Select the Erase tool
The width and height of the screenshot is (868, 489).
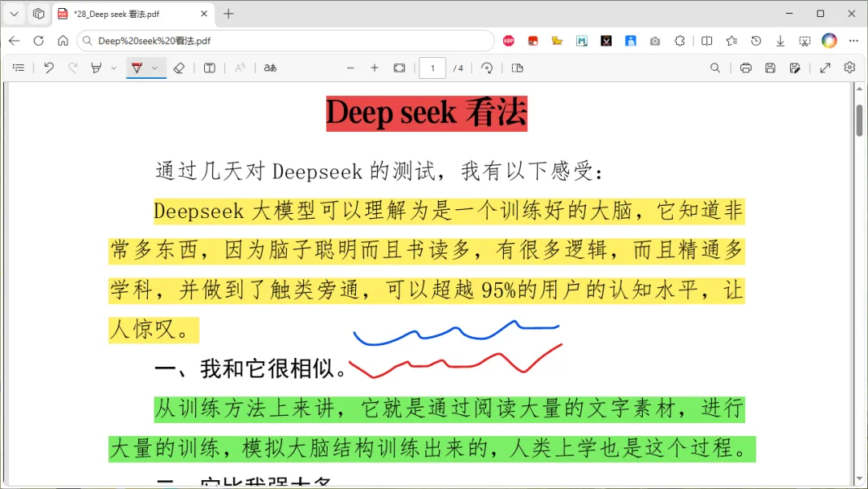[x=178, y=68]
